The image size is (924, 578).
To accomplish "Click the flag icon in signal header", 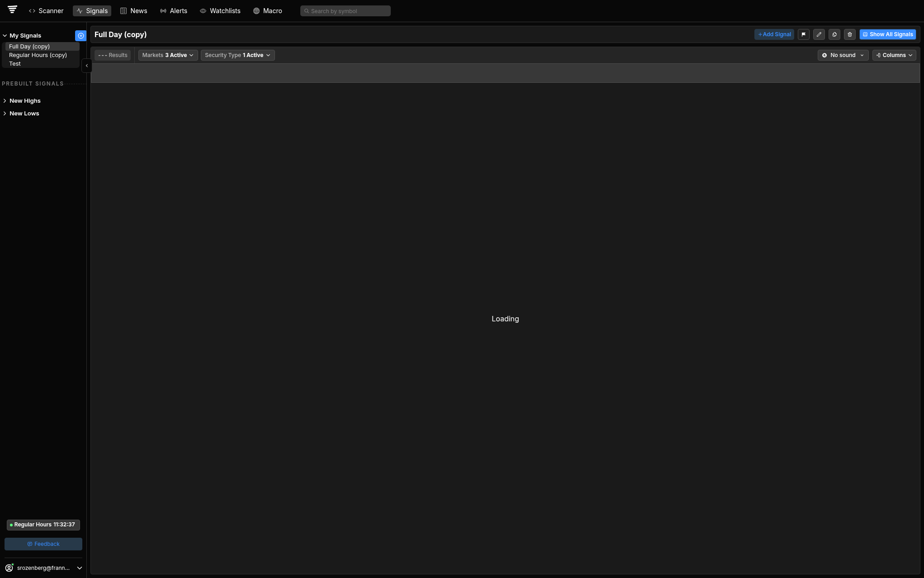I will point(804,34).
